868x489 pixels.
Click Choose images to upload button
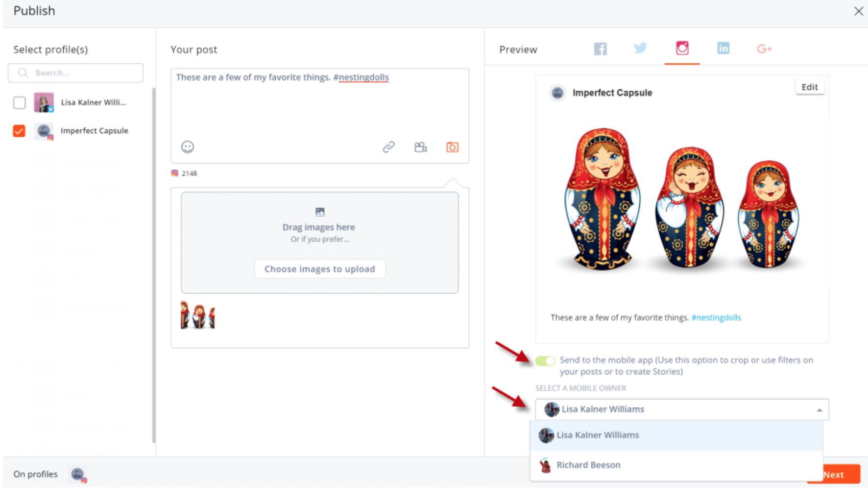[x=319, y=269]
